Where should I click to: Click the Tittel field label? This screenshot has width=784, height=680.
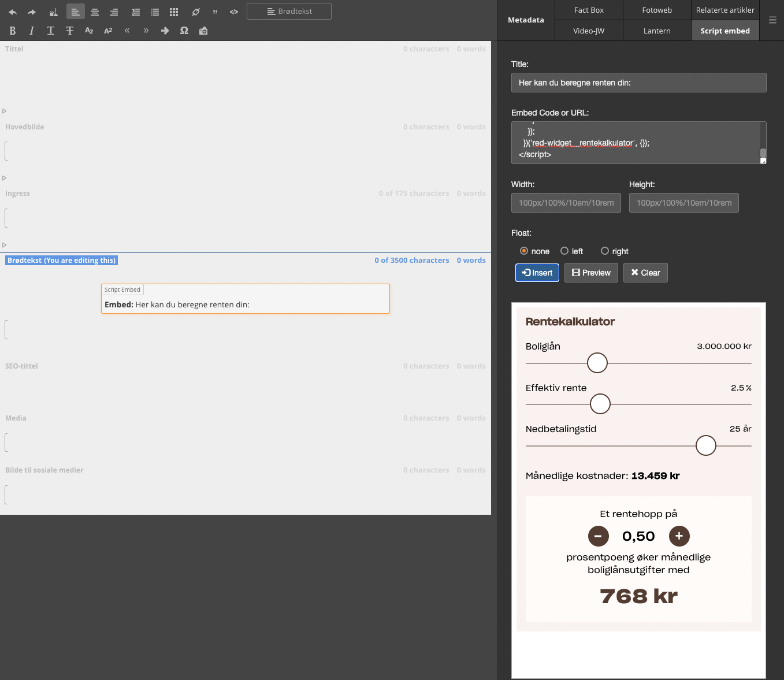14,49
